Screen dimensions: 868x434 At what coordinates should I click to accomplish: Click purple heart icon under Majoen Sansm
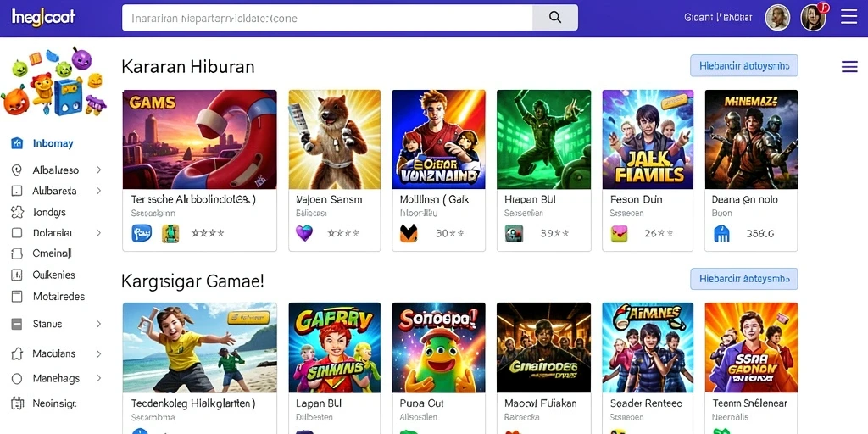tap(304, 233)
